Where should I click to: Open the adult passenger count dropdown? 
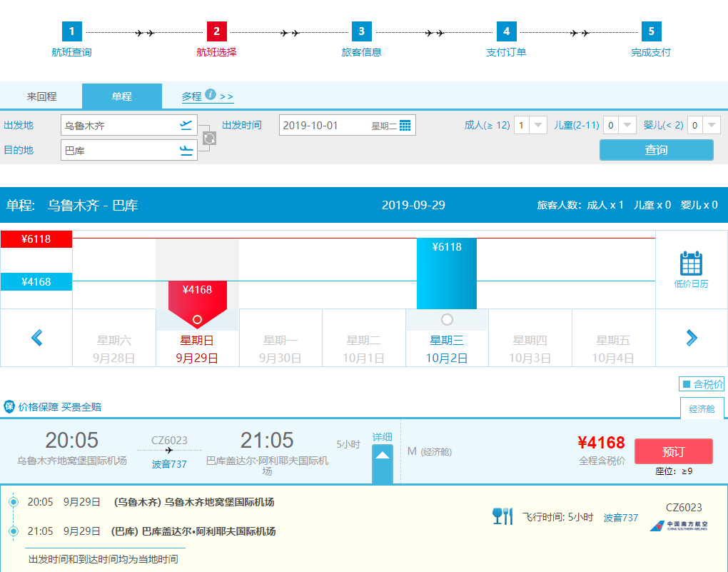(x=537, y=125)
